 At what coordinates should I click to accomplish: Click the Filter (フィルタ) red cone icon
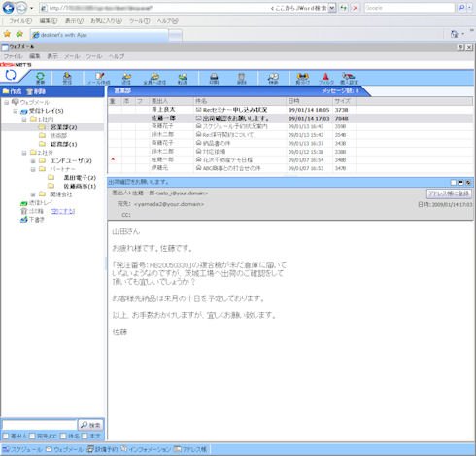pyautogui.click(x=325, y=78)
